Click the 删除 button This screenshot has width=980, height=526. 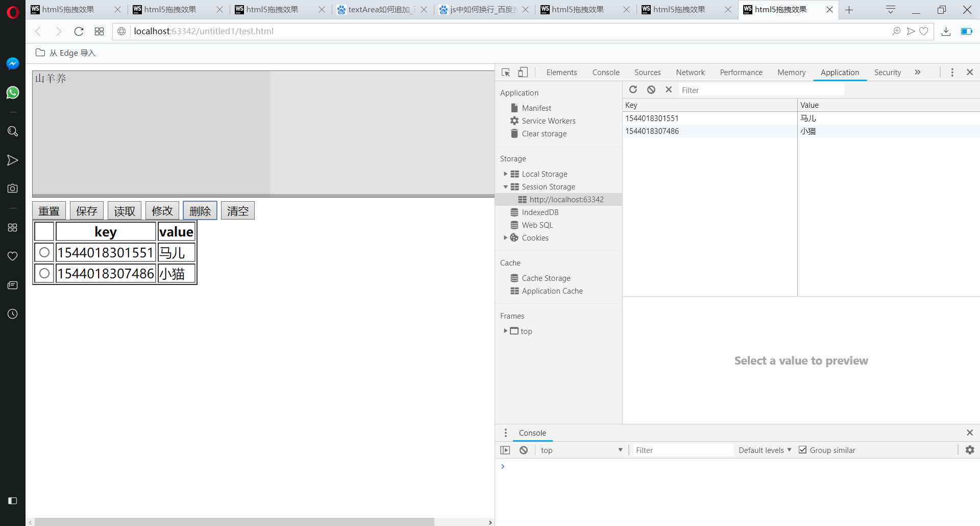[200, 211]
